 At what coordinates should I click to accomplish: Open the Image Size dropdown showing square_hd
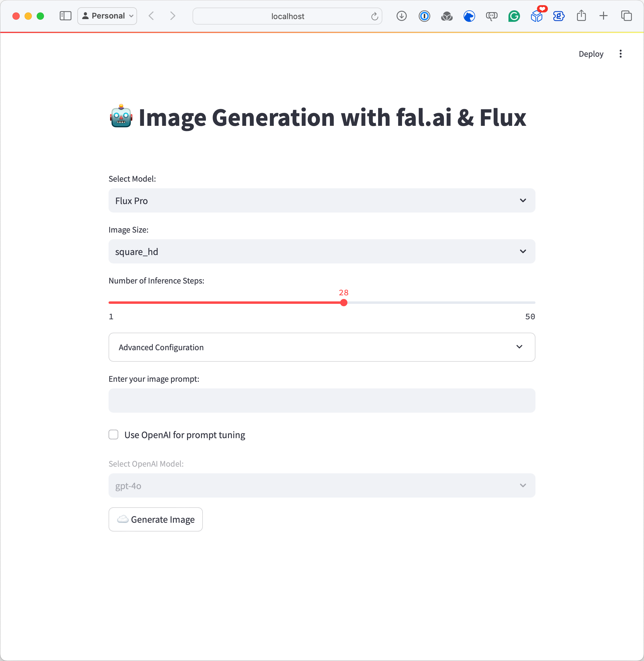click(x=322, y=251)
